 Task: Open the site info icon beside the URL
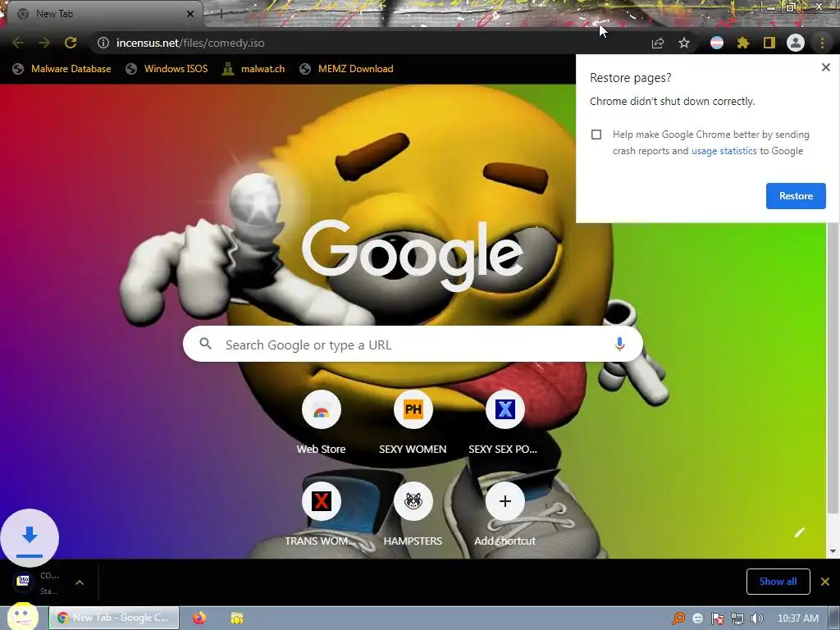coord(103,43)
